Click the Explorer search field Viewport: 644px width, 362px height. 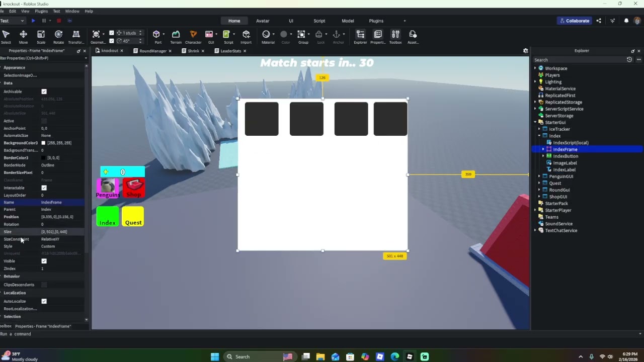tap(579, 60)
